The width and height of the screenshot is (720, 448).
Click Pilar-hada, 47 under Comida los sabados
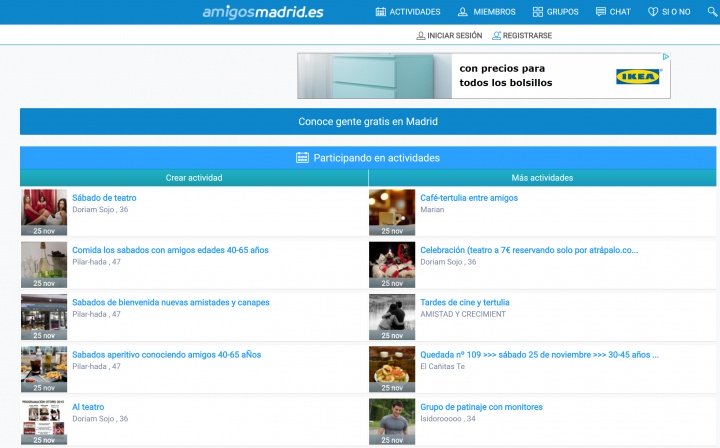tap(96, 262)
